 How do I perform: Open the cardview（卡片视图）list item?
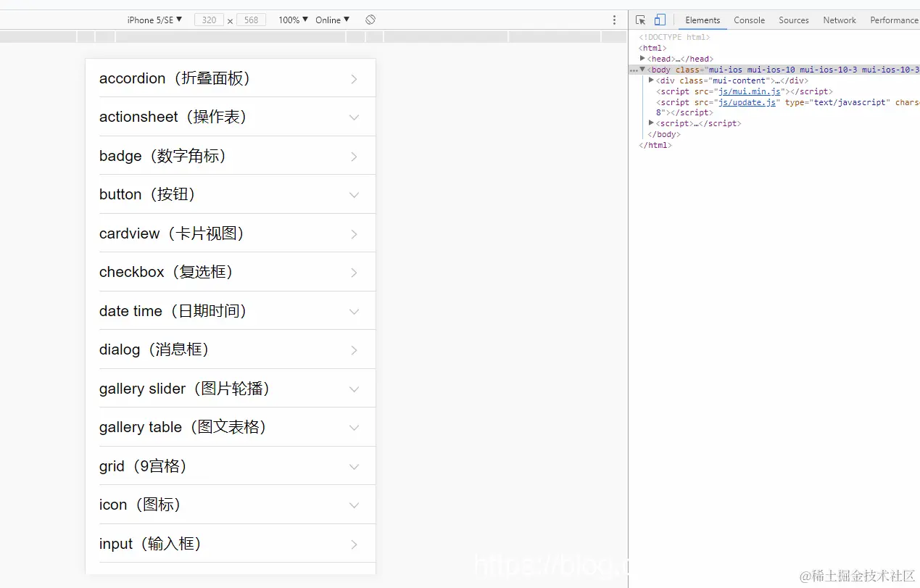[x=231, y=233]
